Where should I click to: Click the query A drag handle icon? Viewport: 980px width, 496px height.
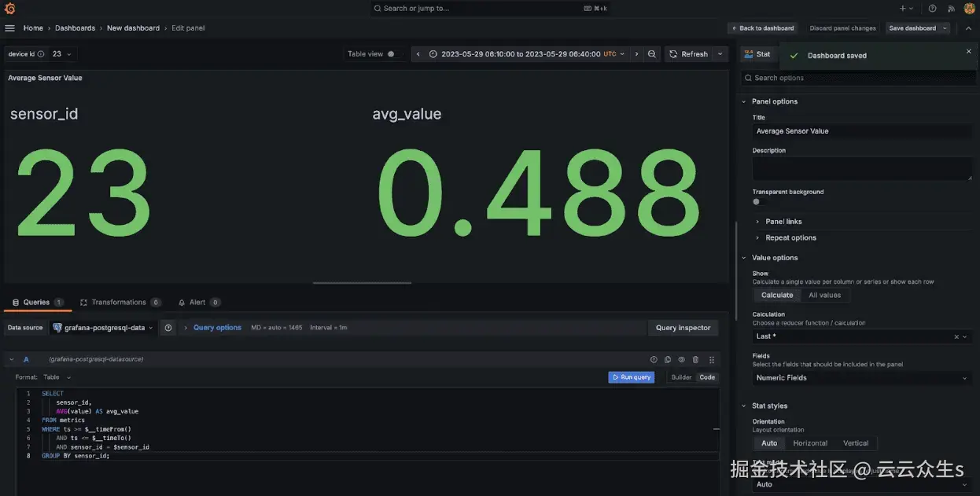[712, 359]
